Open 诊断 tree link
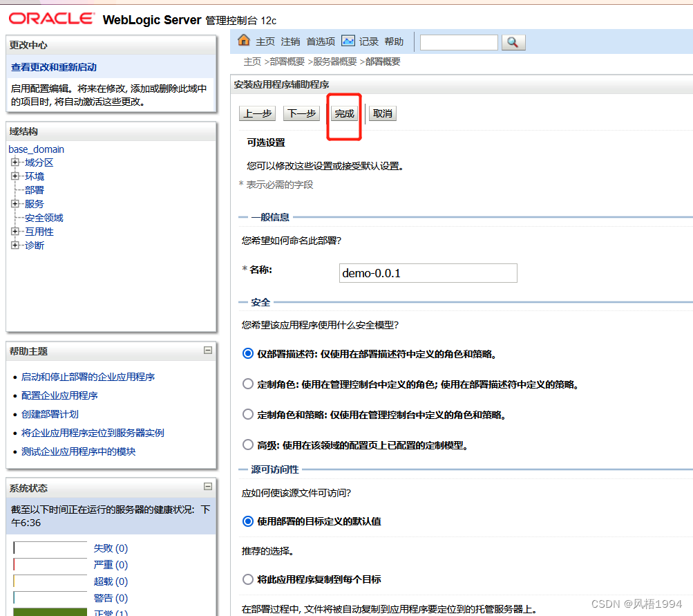This screenshot has height=616, width=693. coord(35,245)
